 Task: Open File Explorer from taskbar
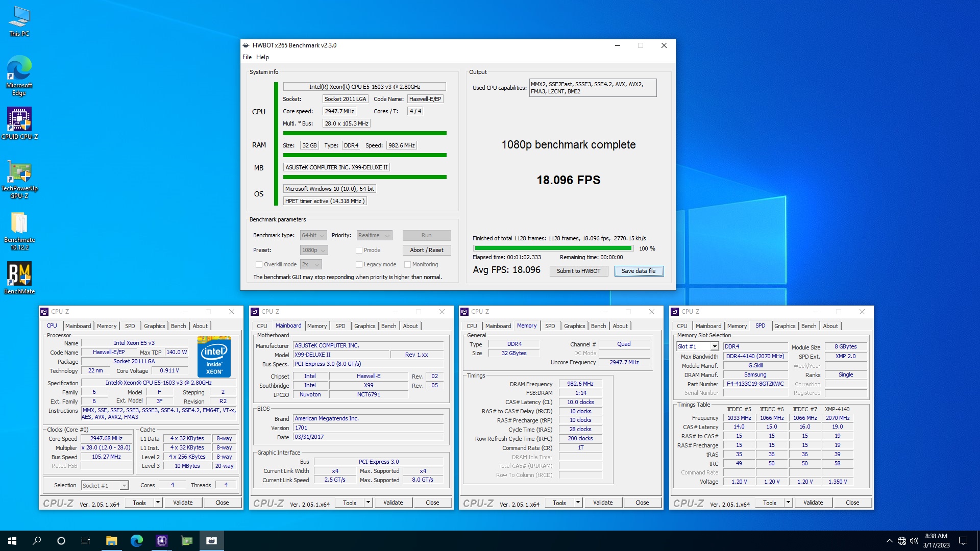click(x=111, y=541)
